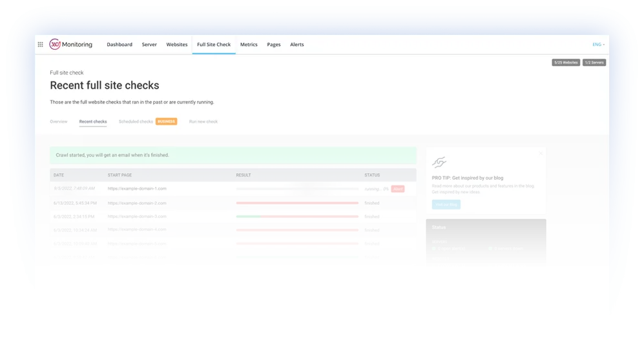Open the https://example-domain-1.com row
The image size is (644, 351).
click(x=233, y=189)
